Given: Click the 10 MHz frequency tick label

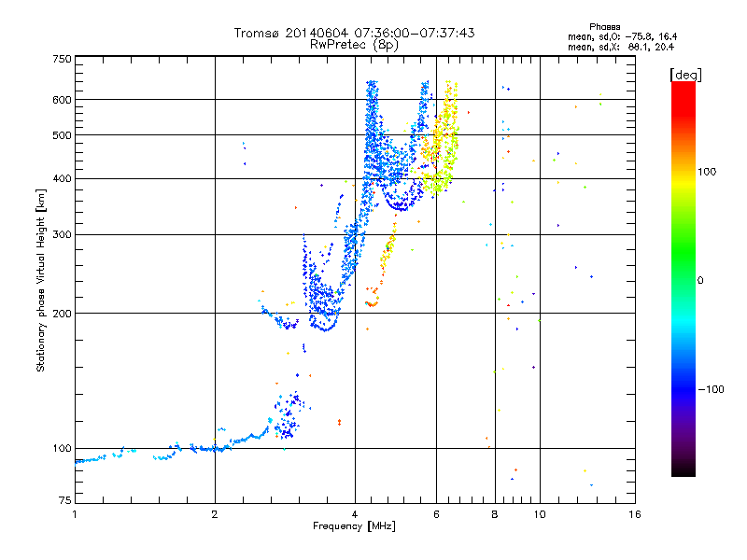Looking at the screenshot, I should (540, 514).
